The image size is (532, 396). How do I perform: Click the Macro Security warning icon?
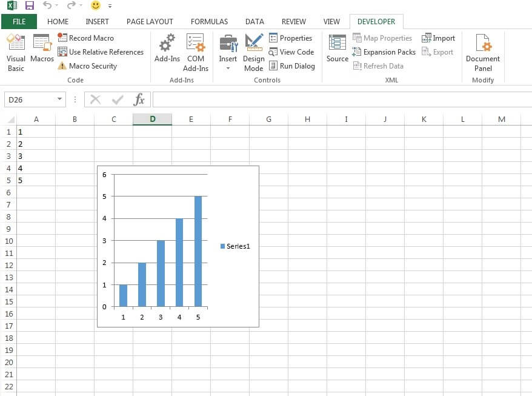62,66
